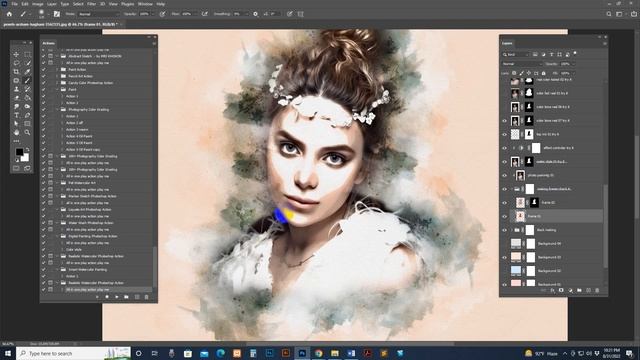The height and width of the screenshot is (360, 640).
Task: Select the Crop tool
Action: (16, 72)
